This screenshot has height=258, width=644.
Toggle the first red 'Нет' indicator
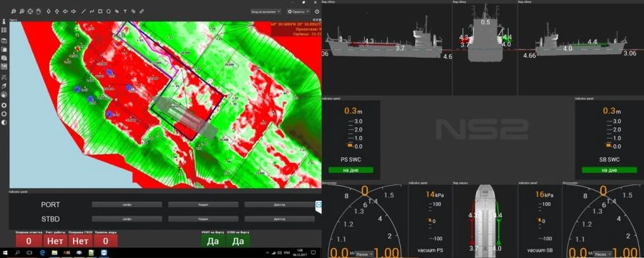[55, 241]
